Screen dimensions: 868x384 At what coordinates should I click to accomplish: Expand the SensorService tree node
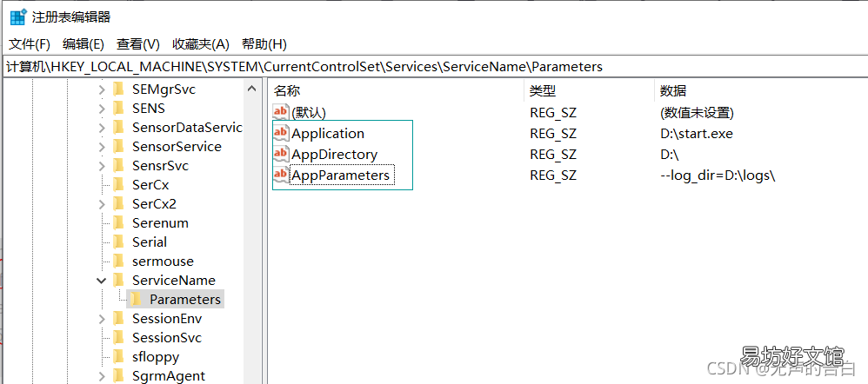tap(101, 147)
